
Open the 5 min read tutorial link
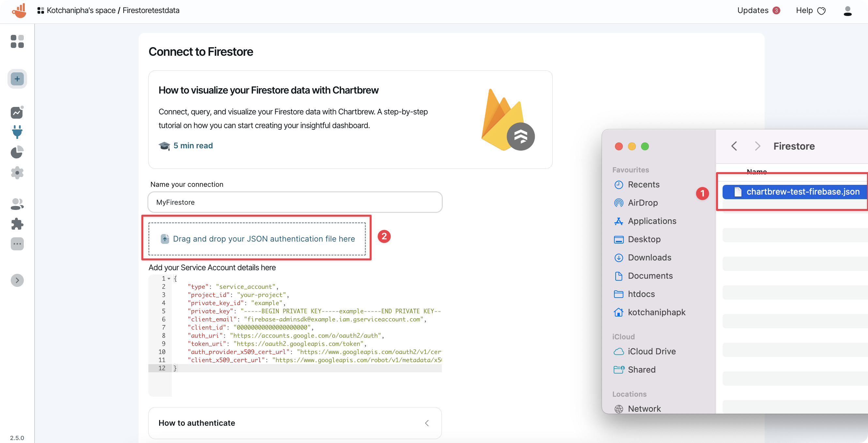pyautogui.click(x=193, y=145)
